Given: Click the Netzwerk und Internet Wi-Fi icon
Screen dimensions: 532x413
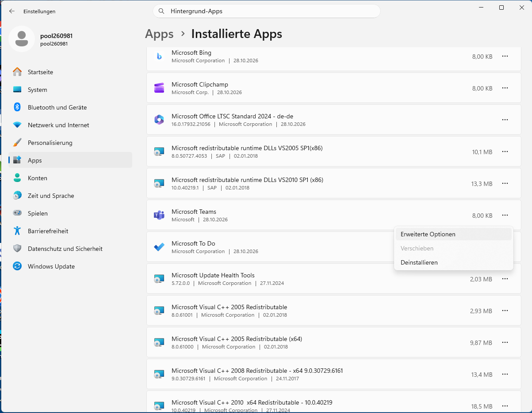Looking at the screenshot, I should point(17,125).
